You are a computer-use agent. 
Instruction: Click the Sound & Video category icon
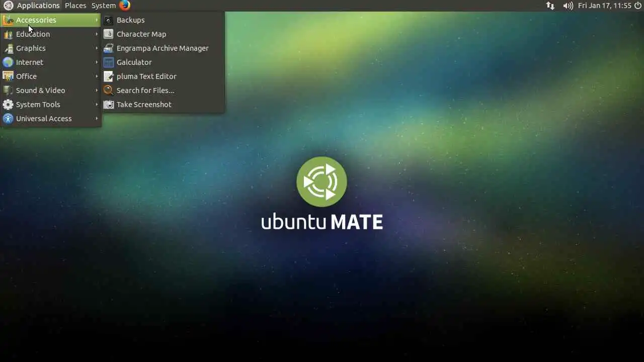click(8, 90)
